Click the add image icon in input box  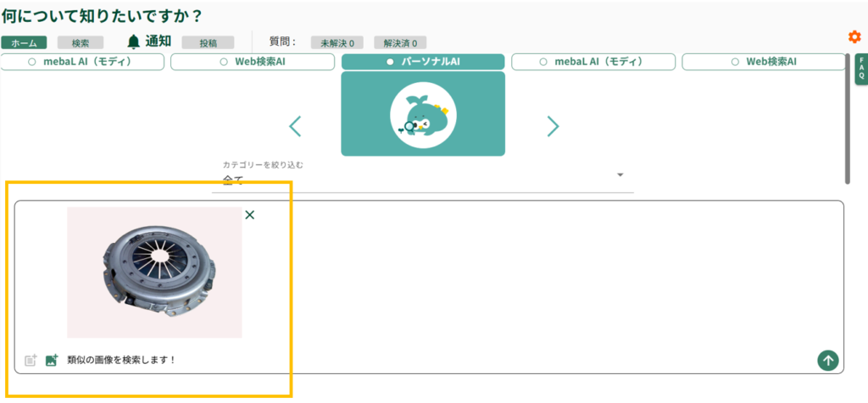coord(51,360)
